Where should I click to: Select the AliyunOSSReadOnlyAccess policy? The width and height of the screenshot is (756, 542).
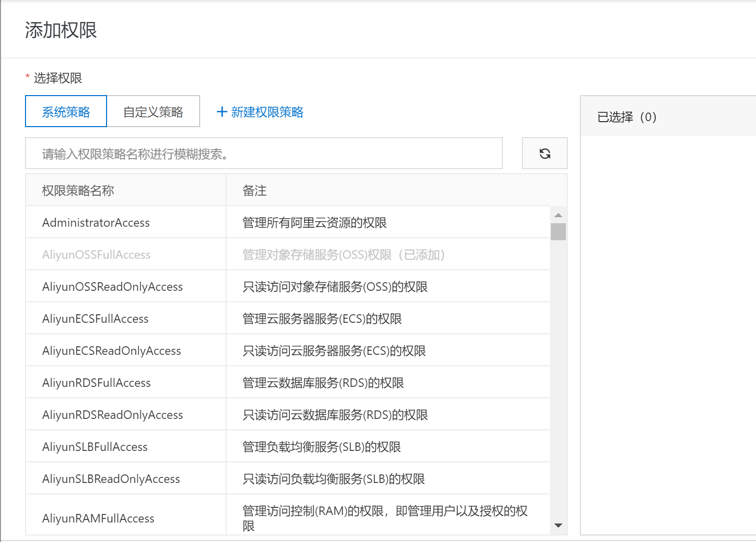pos(113,287)
